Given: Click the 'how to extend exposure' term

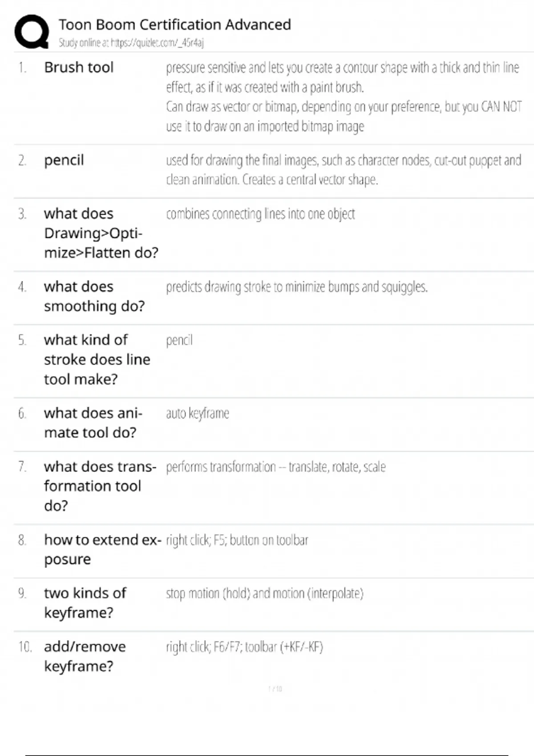Looking at the screenshot, I should [x=102, y=549].
